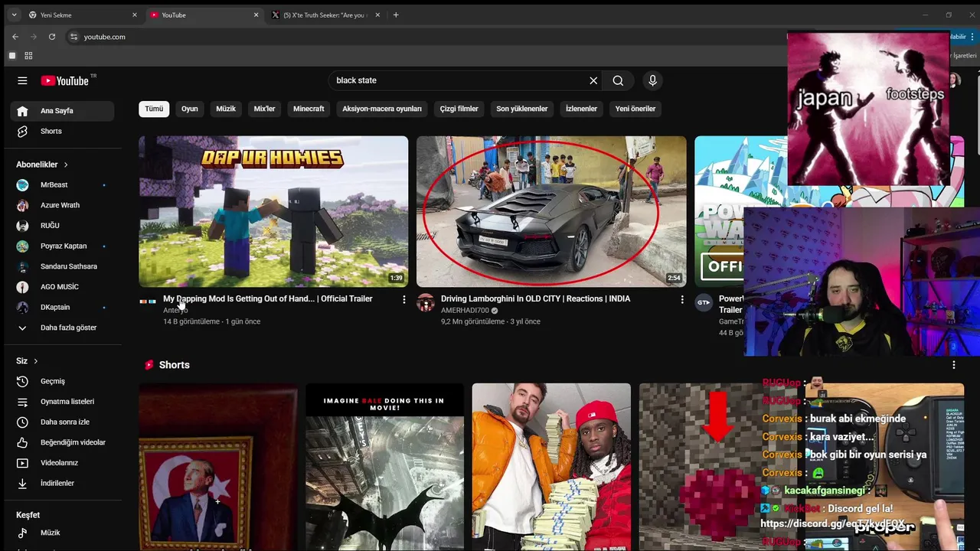Switch to X'te Truth Seeker browser tab
This screenshot has width=980, height=551.
[x=325, y=15]
